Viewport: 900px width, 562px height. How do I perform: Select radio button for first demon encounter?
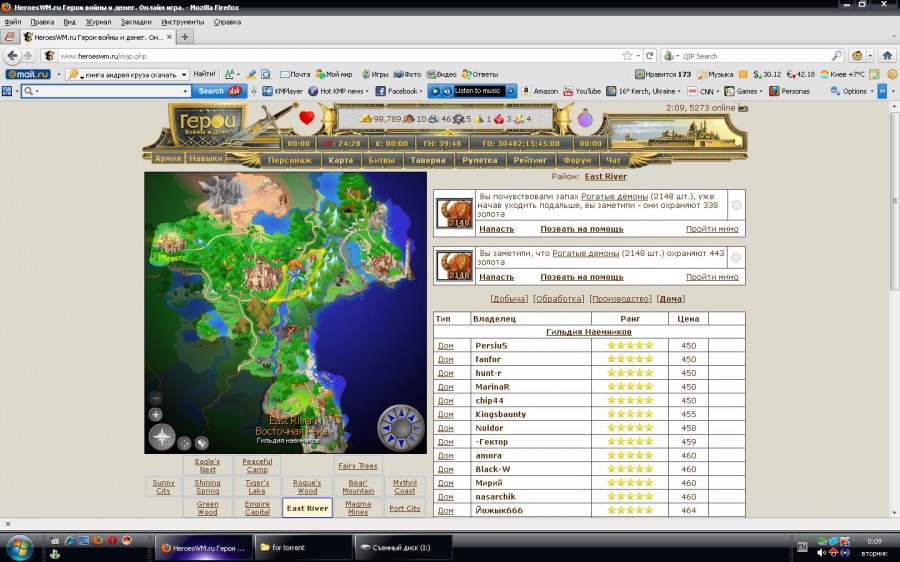point(736,205)
